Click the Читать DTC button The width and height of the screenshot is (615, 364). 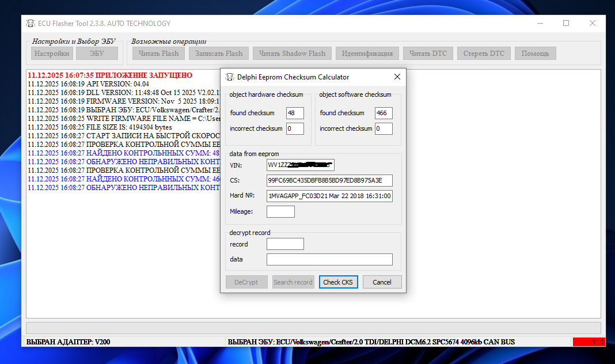(x=428, y=54)
